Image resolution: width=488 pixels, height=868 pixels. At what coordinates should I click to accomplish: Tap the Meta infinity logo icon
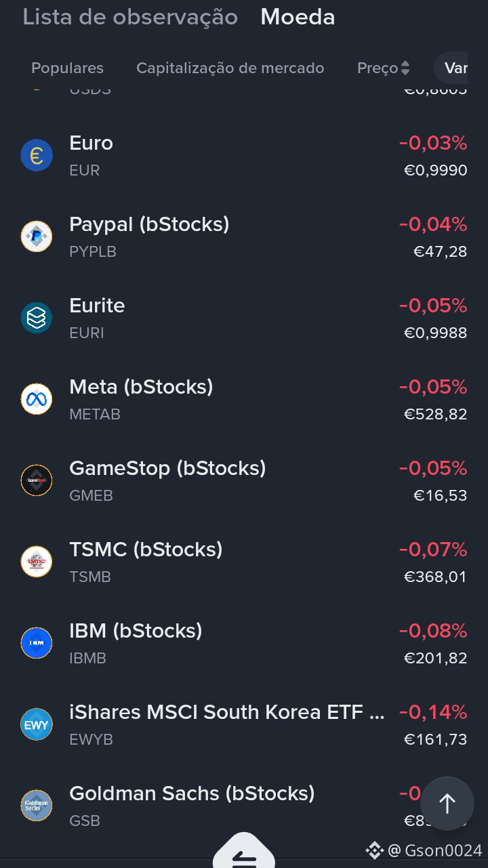point(37,399)
